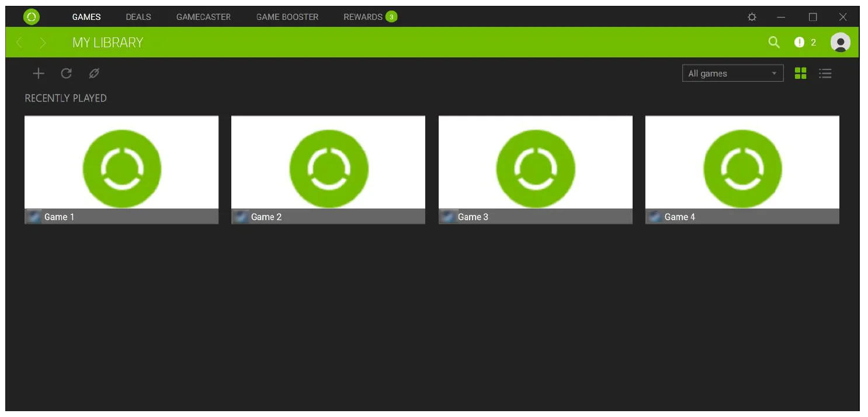Open the settings gear icon
Screen dimensions: 868x417
(752, 17)
